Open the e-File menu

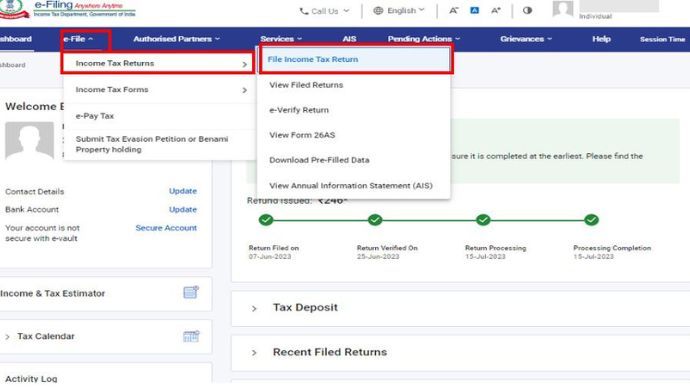point(78,39)
